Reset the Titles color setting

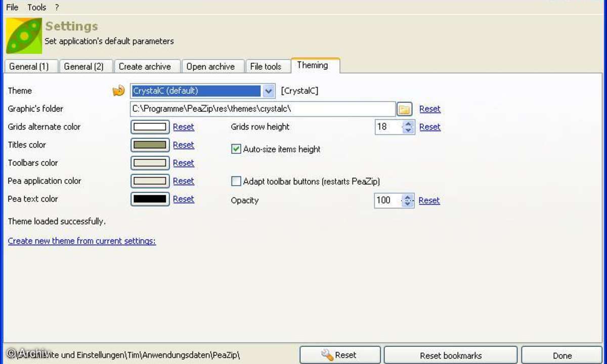tap(183, 145)
